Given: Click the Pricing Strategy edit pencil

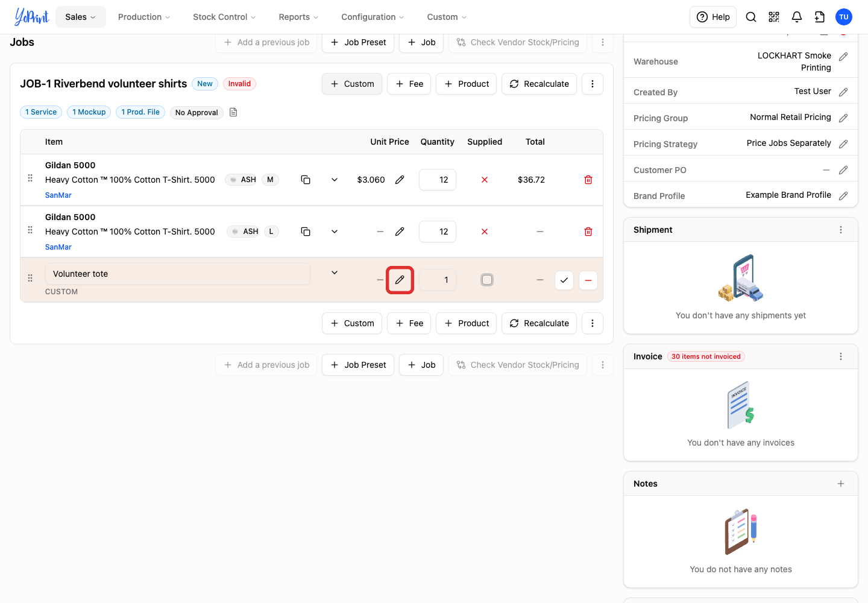Looking at the screenshot, I should [x=843, y=144].
